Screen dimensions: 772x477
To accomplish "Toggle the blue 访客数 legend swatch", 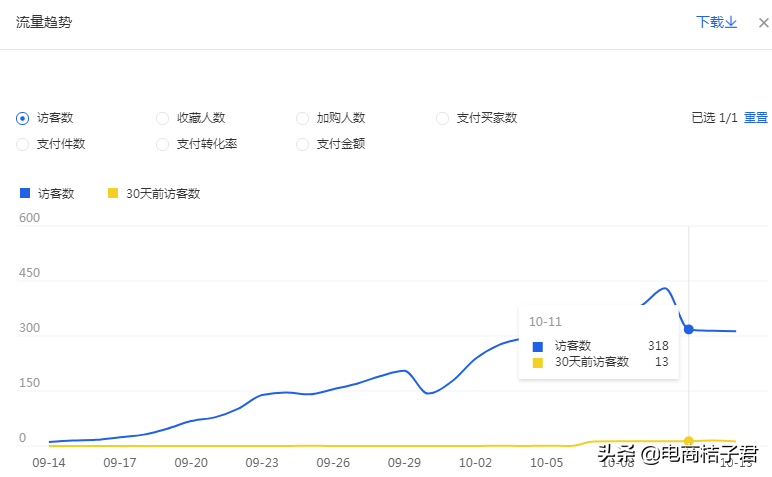I will 25,193.
